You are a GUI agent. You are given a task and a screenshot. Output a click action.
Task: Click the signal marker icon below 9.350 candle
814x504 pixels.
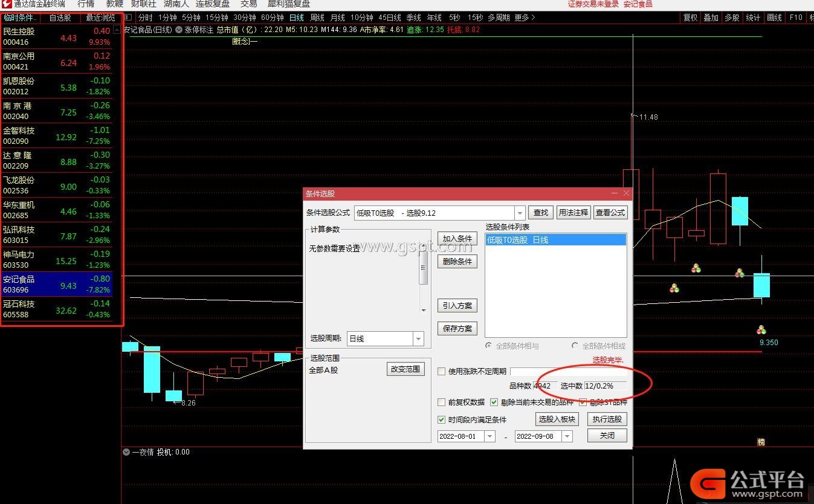(x=761, y=330)
